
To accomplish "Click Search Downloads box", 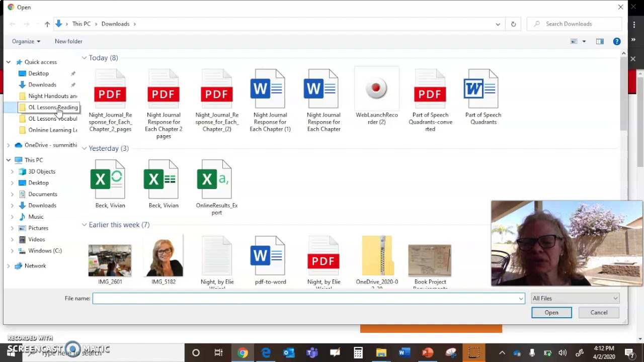I will coord(574,24).
